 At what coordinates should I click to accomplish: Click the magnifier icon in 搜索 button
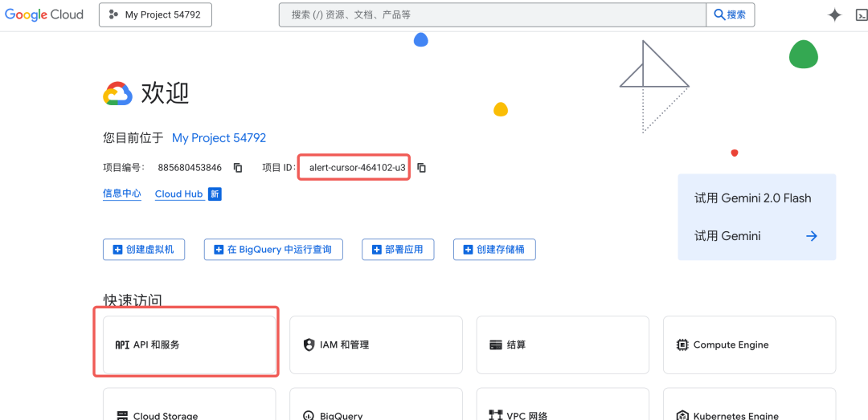coord(719,15)
